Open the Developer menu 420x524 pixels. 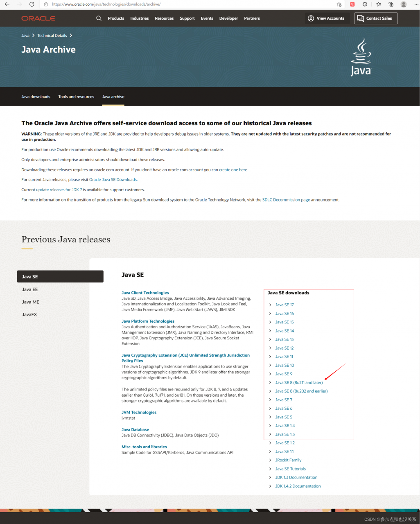(228, 18)
